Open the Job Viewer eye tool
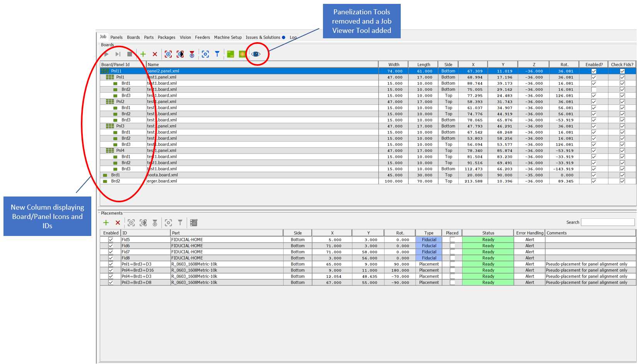This screenshot has width=639, height=364. pyautogui.click(x=256, y=54)
